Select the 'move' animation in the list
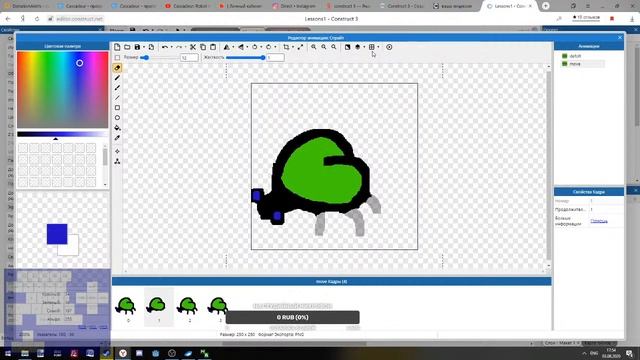Image resolution: width=640 pixels, height=360 pixels. coord(575,64)
